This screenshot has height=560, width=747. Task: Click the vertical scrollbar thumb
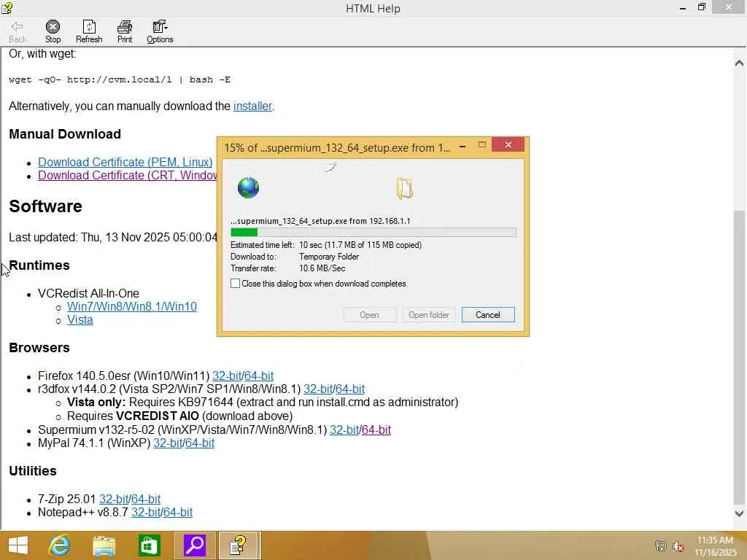click(740, 356)
